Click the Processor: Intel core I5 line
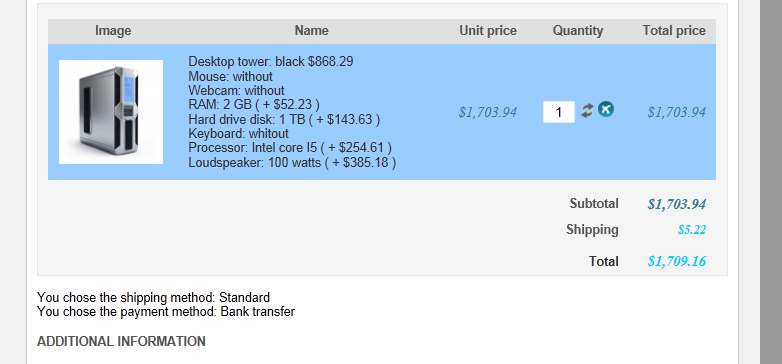 pos(290,148)
